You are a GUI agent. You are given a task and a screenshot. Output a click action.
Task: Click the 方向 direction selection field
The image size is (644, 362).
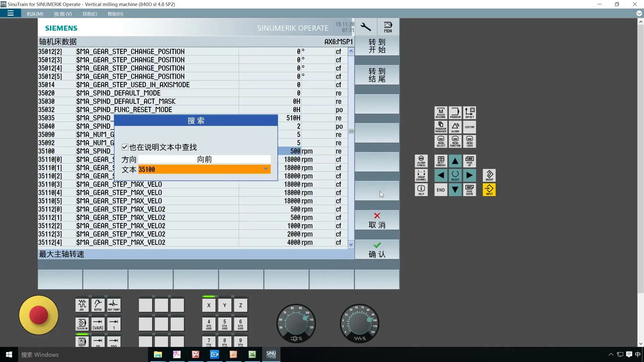tap(204, 159)
